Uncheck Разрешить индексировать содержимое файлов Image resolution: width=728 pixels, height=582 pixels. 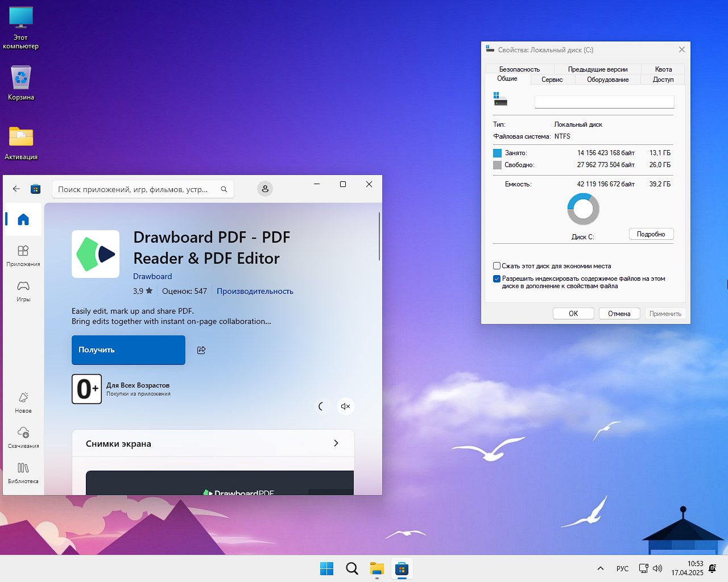497,278
